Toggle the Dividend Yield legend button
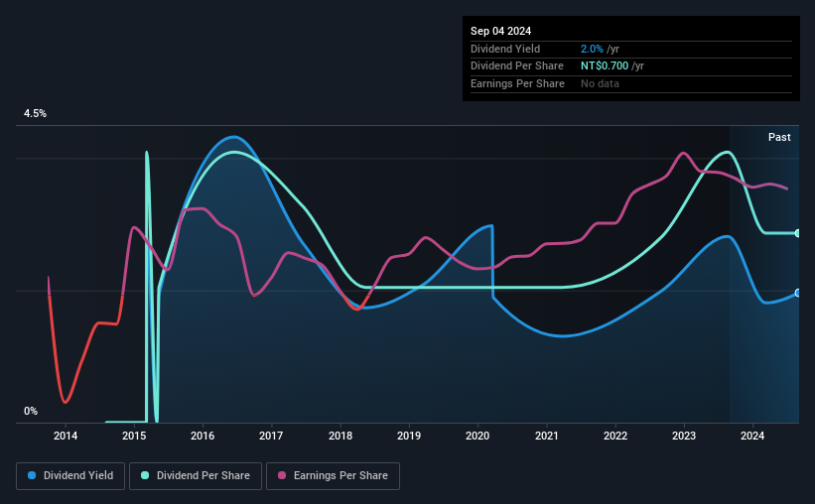 [x=70, y=476]
